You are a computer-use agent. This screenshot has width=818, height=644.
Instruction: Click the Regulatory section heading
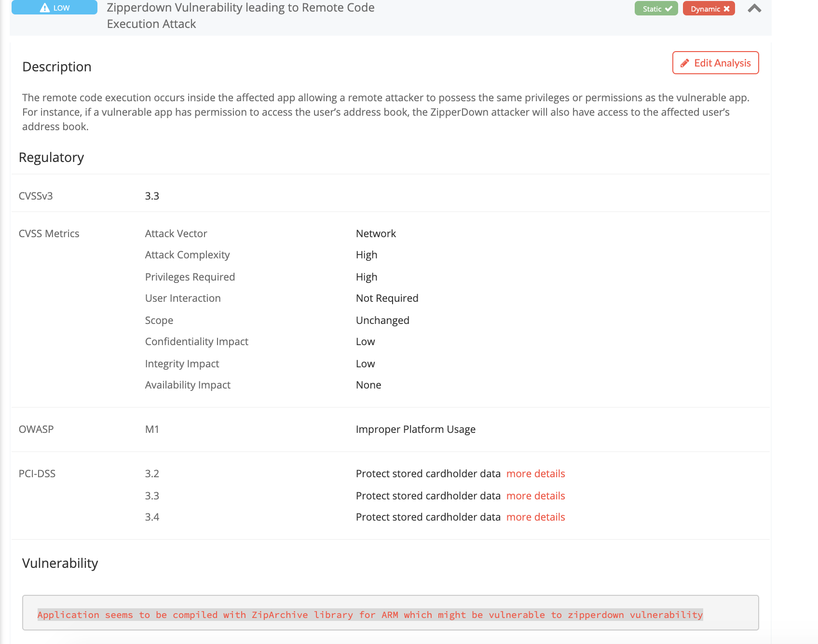(x=52, y=157)
